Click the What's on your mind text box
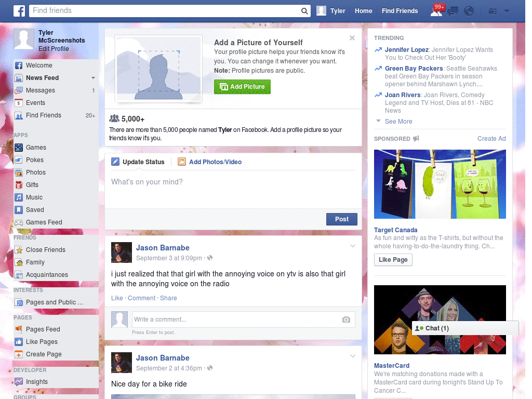This screenshot has height=399, width=532. [x=233, y=189]
